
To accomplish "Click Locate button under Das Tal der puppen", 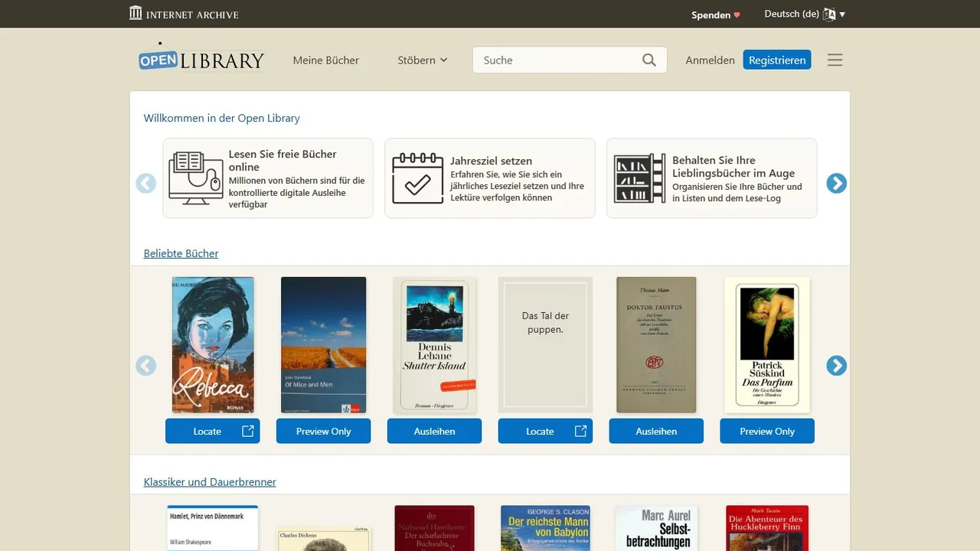I will (x=545, y=431).
